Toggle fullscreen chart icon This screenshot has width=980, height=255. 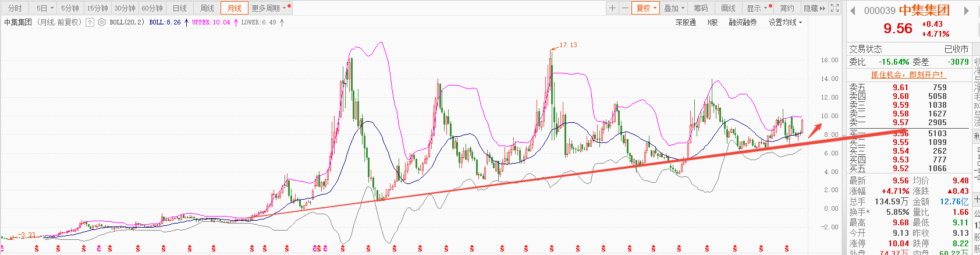pyautogui.click(x=835, y=8)
